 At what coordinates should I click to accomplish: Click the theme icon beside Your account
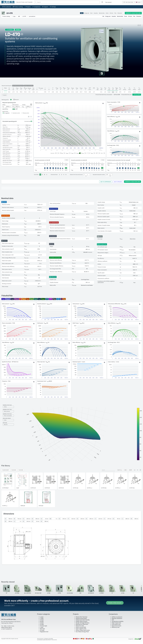102,2
